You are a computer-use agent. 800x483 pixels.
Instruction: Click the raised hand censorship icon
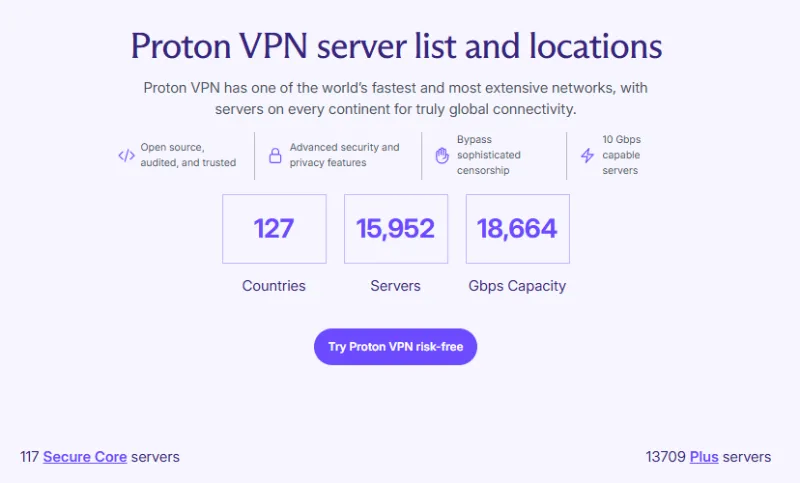tap(442, 155)
